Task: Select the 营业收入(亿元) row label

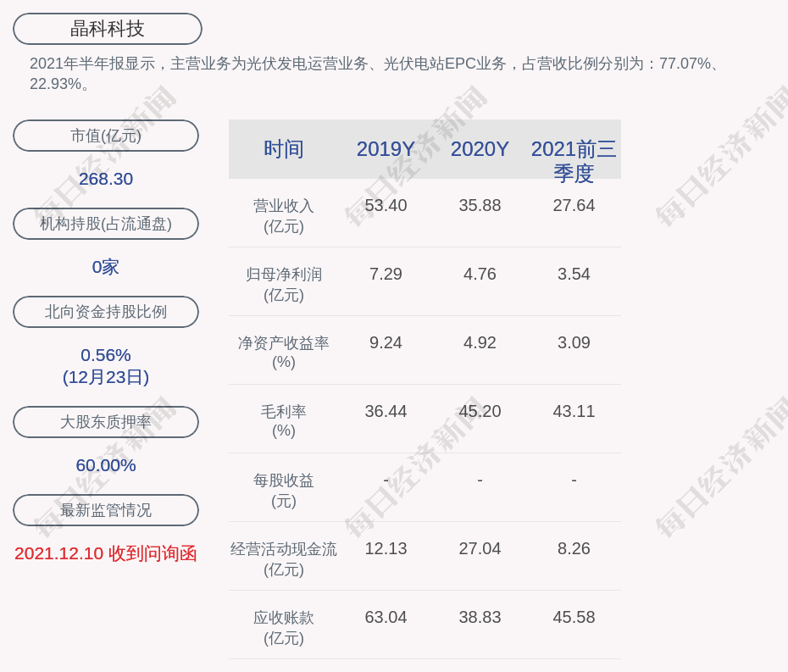Action: coord(284,216)
